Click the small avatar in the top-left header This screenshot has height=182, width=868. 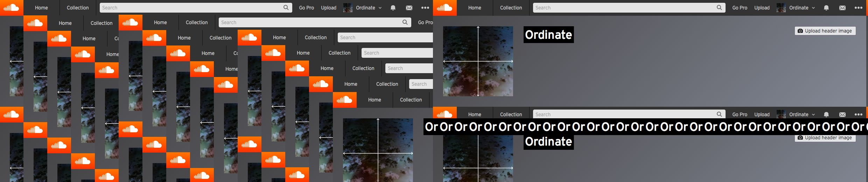(348, 8)
